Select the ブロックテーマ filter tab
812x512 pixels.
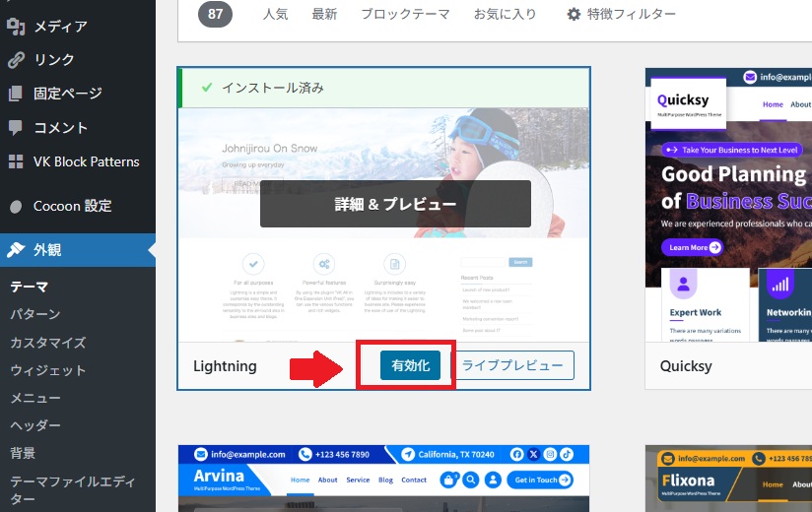pyautogui.click(x=405, y=14)
